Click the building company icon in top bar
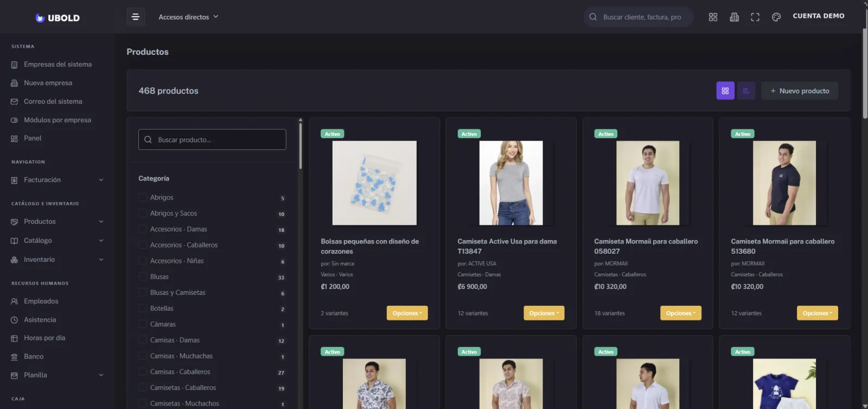The width and height of the screenshot is (868, 409). (x=734, y=17)
